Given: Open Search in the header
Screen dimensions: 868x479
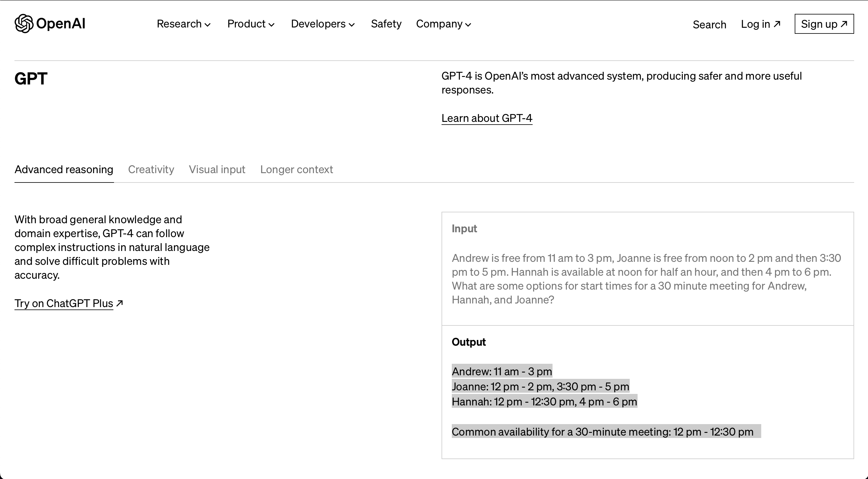Looking at the screenshot, I should 709,25.
